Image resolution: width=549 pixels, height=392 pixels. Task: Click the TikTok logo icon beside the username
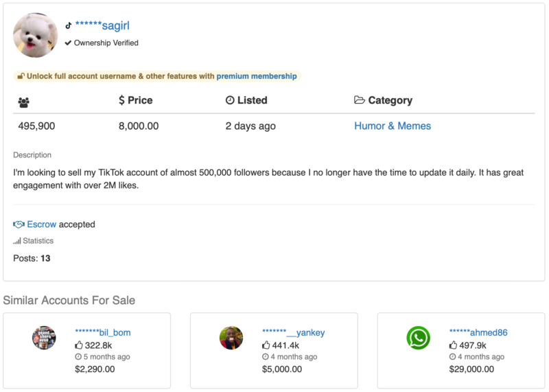coord(68,26)
